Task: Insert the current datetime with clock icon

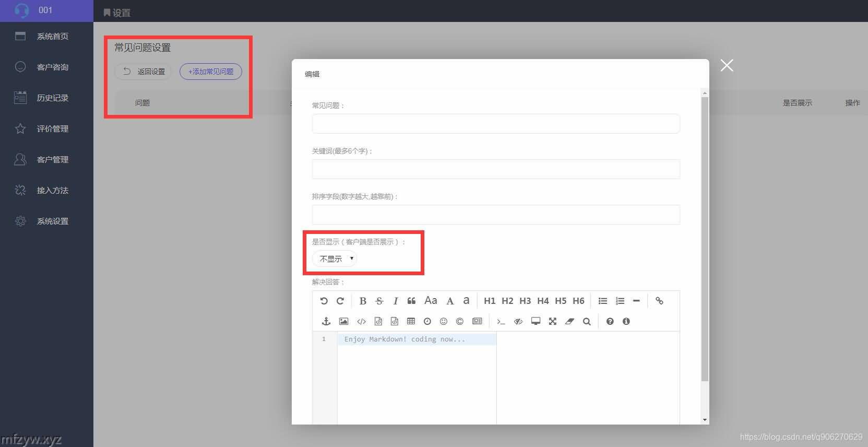Action: [427, 321]
